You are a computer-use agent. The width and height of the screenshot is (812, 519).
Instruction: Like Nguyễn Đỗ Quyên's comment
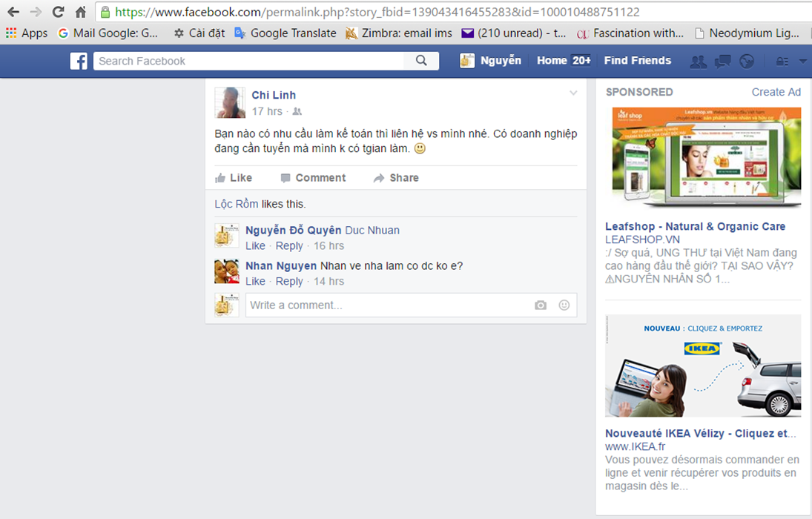tap(255, 245)
